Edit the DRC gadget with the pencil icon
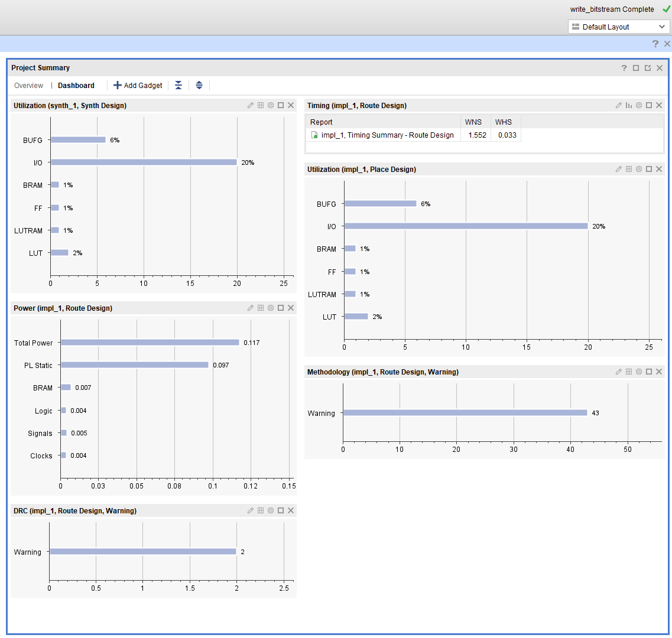Viewport: 672px width, 638px height. [250, 511]
